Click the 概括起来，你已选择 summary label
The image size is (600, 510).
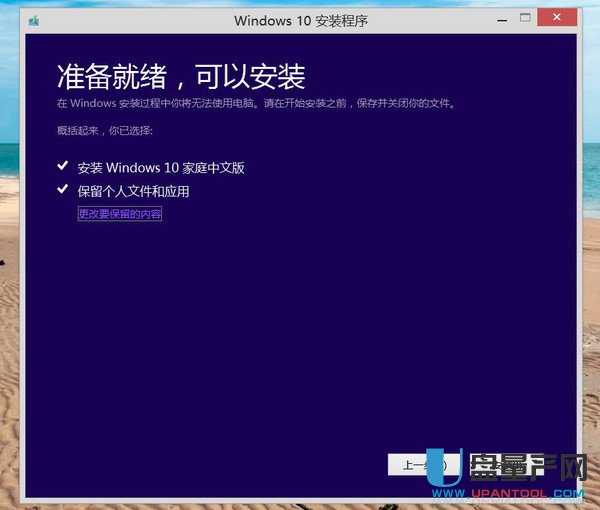coord(104,131)
